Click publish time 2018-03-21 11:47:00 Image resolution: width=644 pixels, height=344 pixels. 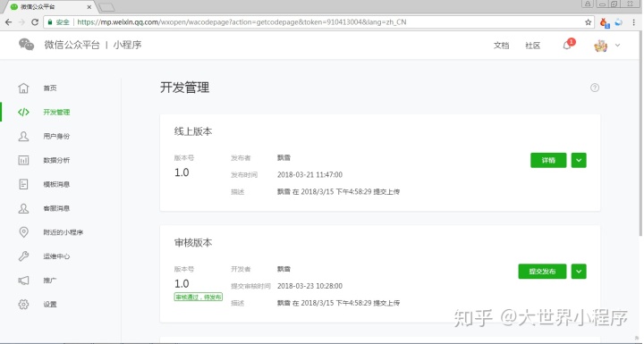(x=309, y=174)
